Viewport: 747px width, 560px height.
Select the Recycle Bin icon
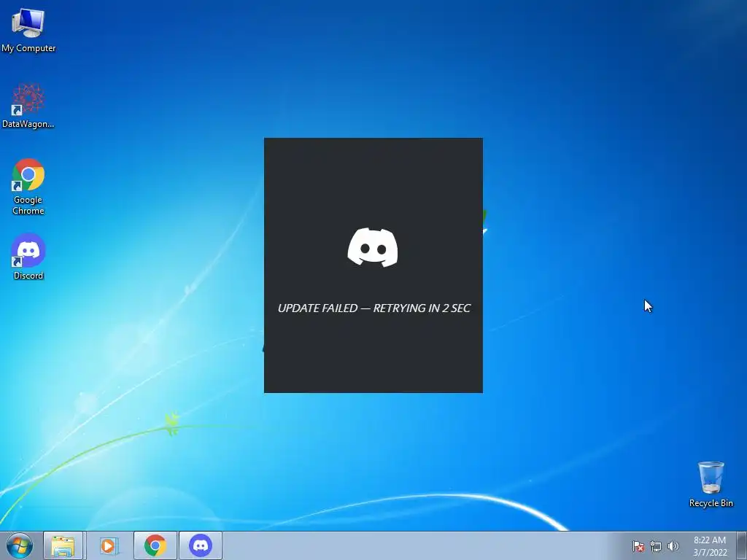tap(711, 484)
